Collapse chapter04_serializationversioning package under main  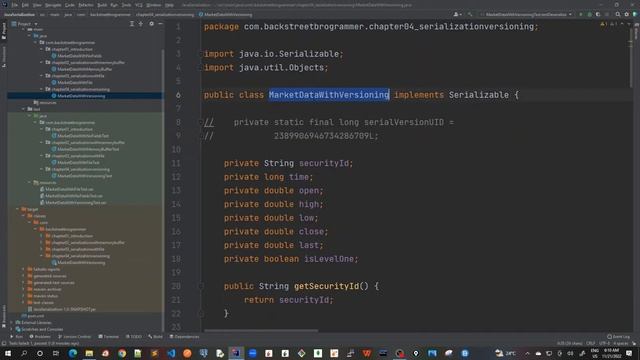pos(42,89)
